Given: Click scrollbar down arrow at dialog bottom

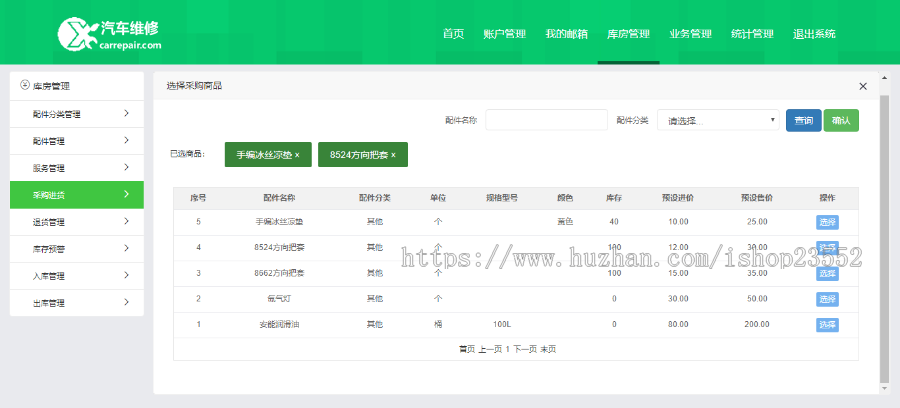Looking at the screenshot, I should (x=884, y=388).
